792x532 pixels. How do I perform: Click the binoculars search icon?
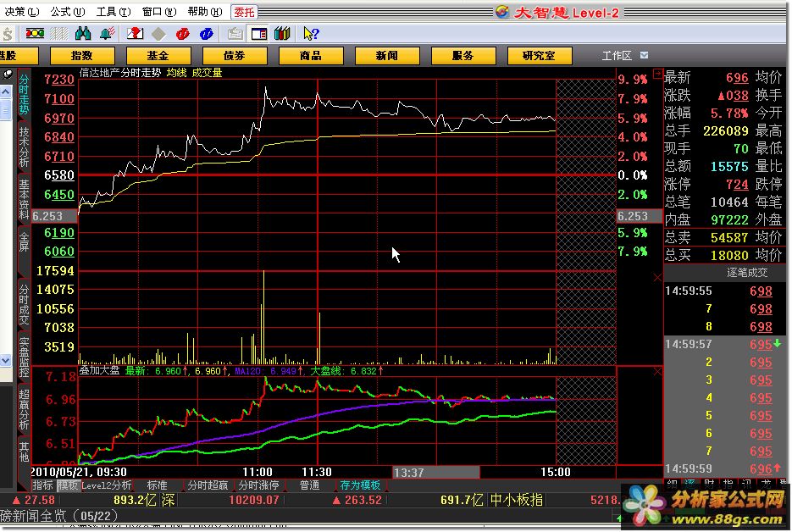pyautogui.click(x=83, y=34)
